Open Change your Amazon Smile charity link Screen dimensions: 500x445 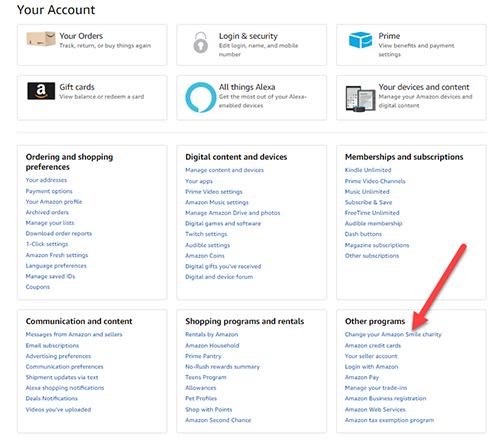coord(393,334)
